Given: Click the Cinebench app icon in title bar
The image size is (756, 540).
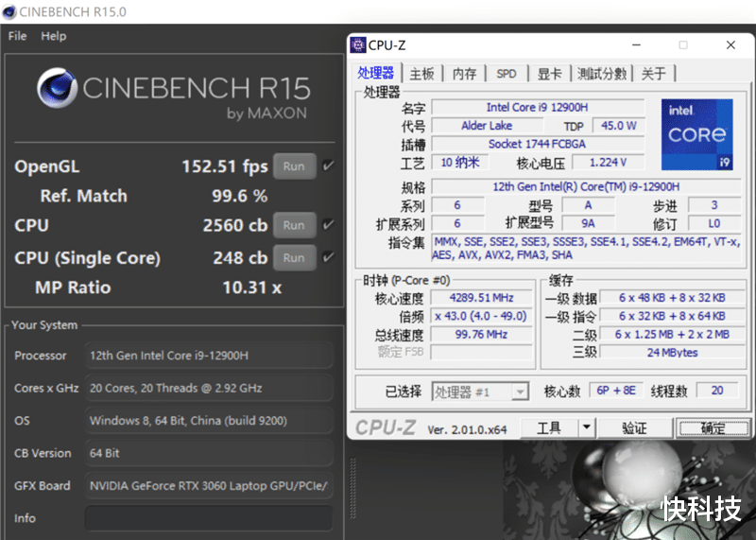Looking at the screenshot, I should pyautogui.click(x=9, y=11).
